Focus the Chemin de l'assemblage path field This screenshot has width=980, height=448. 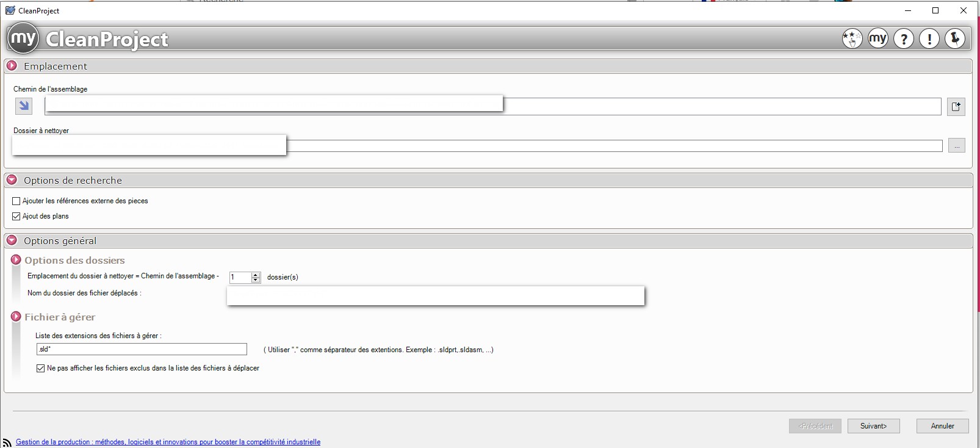click(x=493, y=106)
